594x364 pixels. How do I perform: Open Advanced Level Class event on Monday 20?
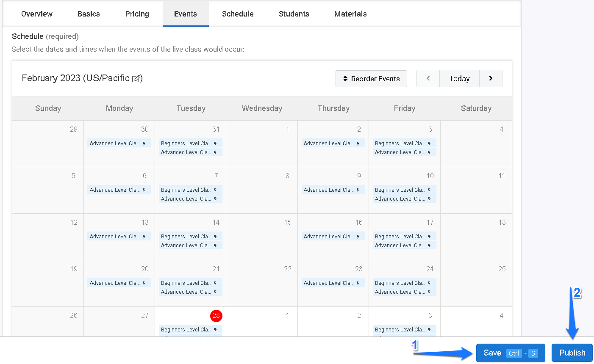coord(119,283)
